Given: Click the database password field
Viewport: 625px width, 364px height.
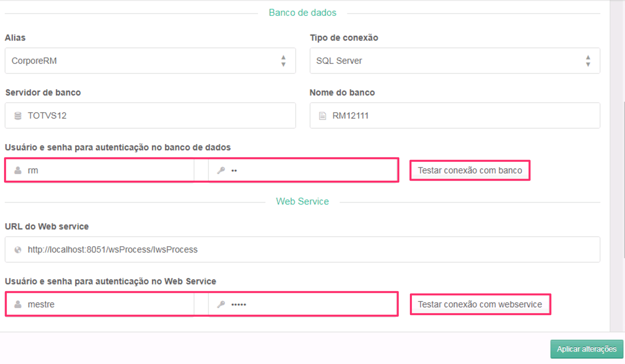Looking at the screenshot, I should pyautogui.click(x=303, y=170).
